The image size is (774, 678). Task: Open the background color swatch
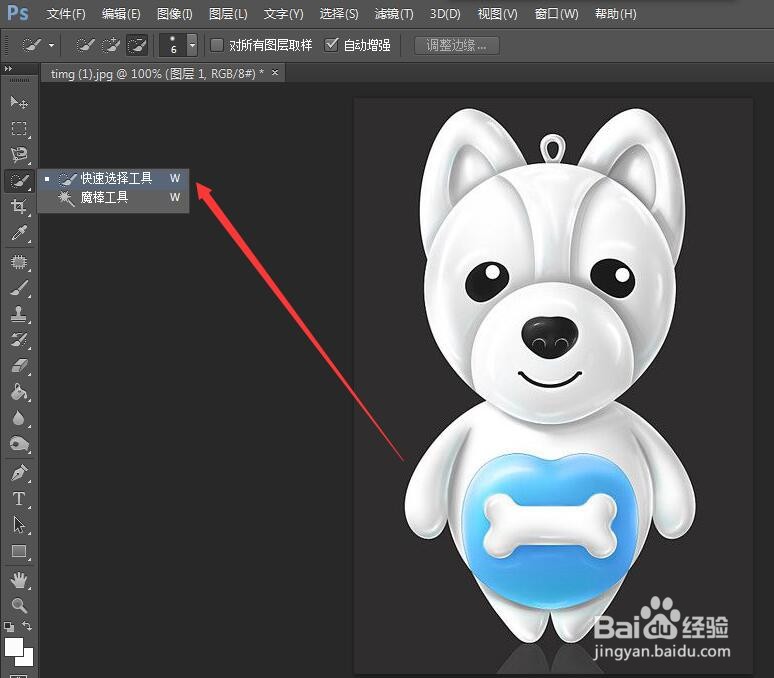point(28,659)
